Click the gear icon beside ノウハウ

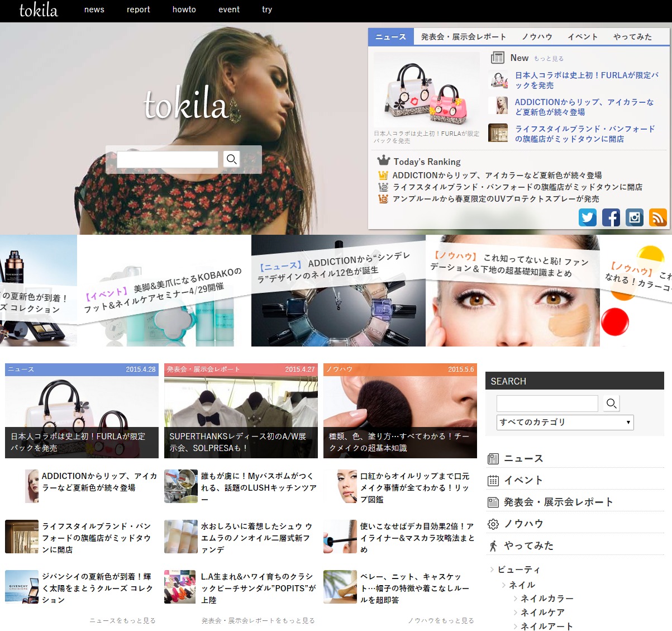tap(493, 523)
